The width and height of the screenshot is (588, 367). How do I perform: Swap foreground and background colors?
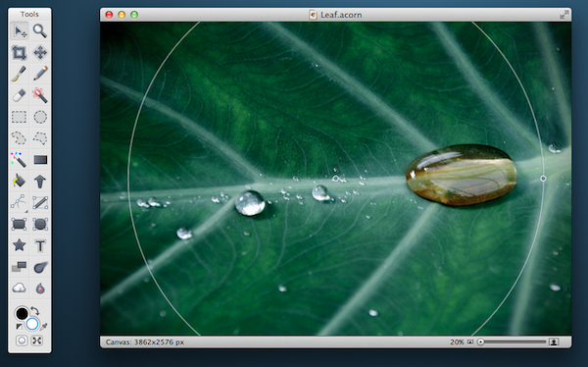click(x=35, y=311)
